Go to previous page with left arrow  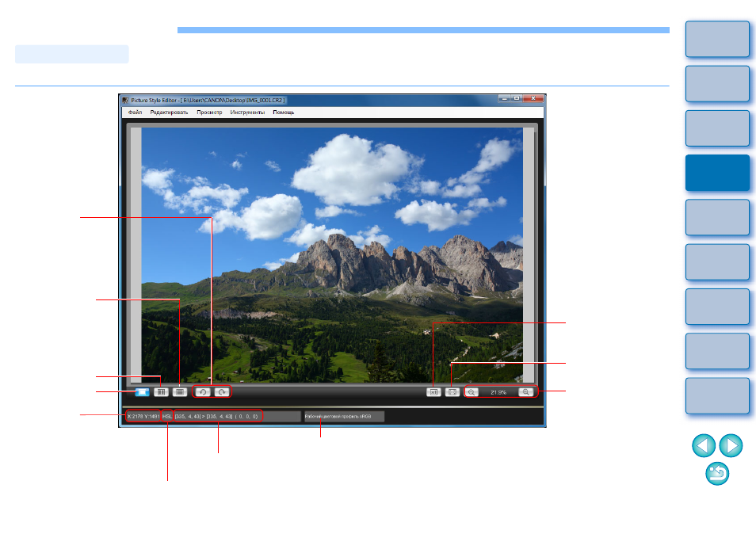click(x=704, y=445)
